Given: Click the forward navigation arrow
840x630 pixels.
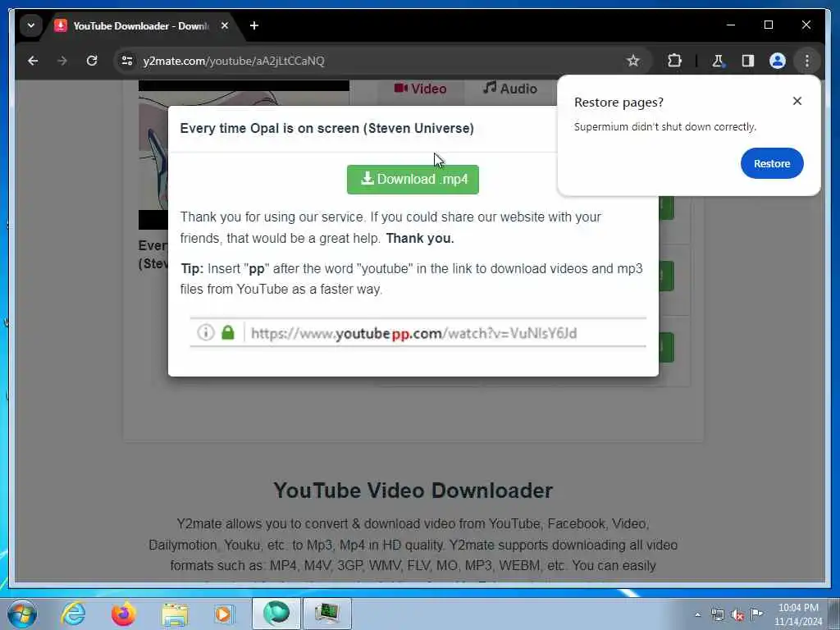Looking at the screenshot, I should [x=62, y=61].
